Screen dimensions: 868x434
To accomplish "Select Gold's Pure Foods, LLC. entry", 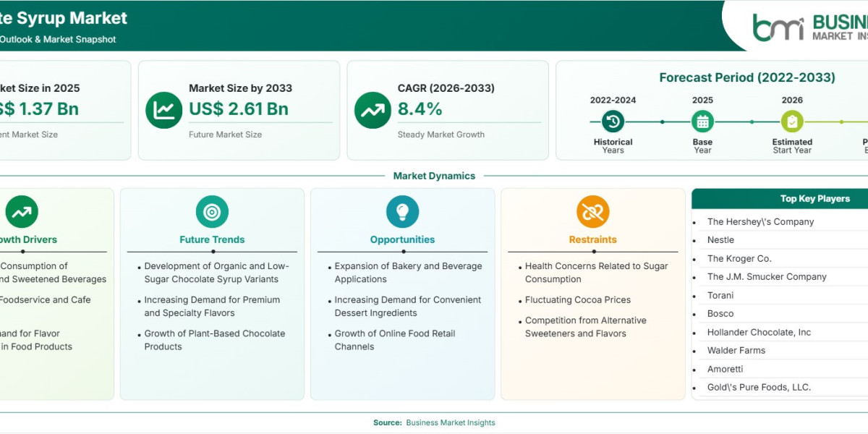I will [759, 388].
